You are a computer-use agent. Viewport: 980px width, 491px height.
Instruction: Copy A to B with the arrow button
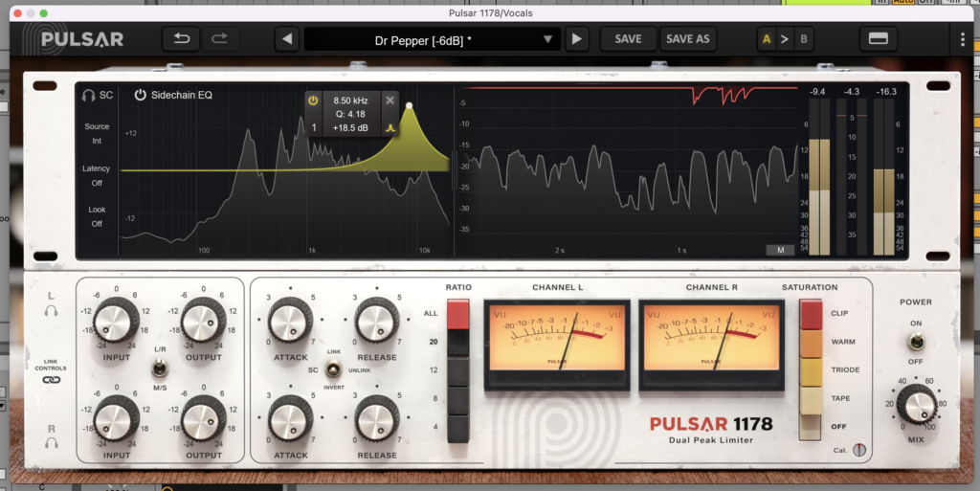tap(785, 39)
